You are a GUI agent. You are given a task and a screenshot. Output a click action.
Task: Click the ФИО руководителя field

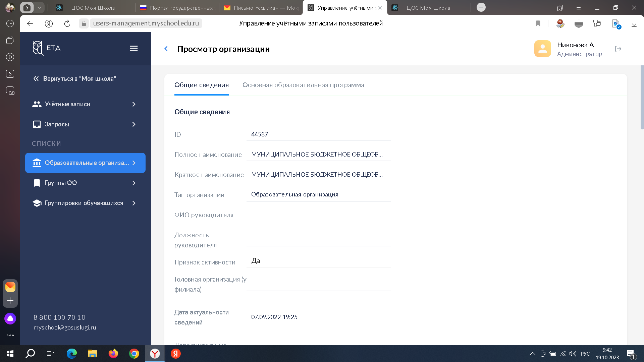click(x=318, y=215)
